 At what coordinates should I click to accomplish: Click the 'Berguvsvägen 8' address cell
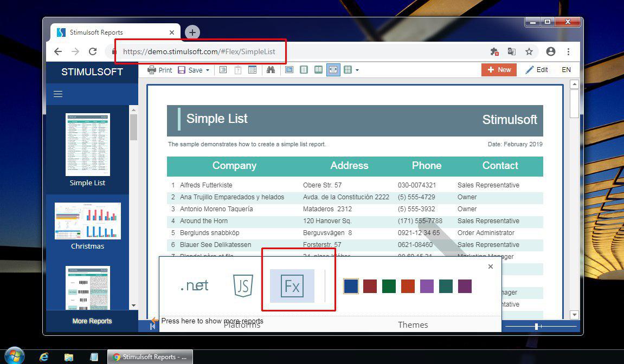(327, 233)
